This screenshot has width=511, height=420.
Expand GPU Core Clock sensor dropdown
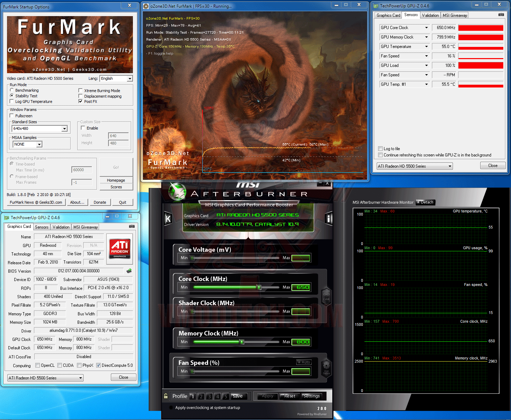tap(426, 28)
